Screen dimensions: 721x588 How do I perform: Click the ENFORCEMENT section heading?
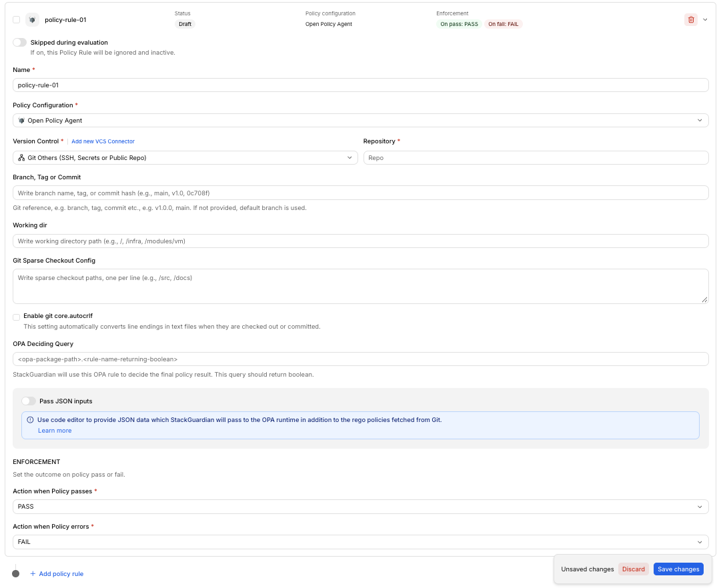pyautogui.click(x=36, y=462)
